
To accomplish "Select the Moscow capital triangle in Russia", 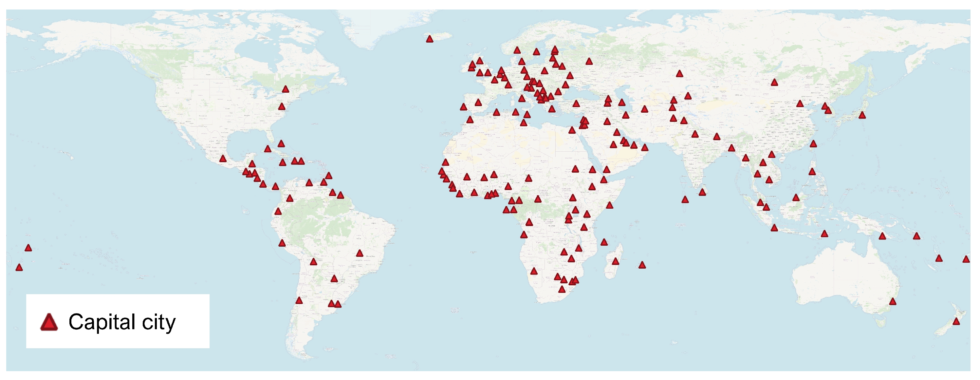I will point(589,61).
